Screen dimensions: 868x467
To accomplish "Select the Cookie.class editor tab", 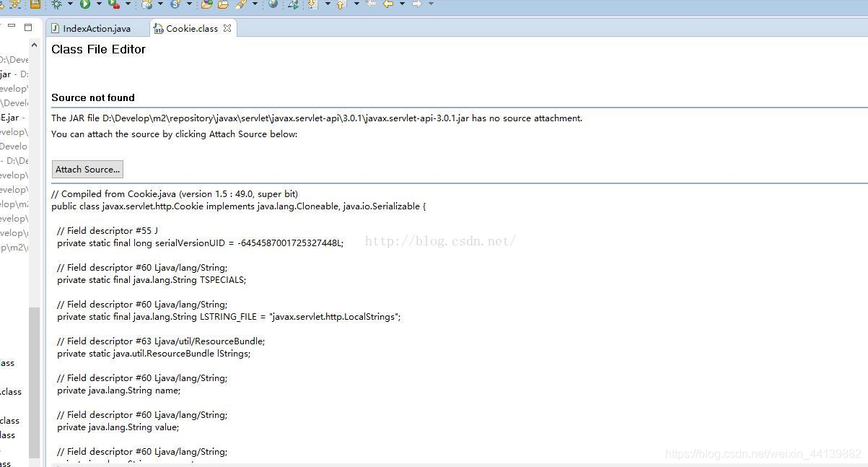I will click(193, 28).
